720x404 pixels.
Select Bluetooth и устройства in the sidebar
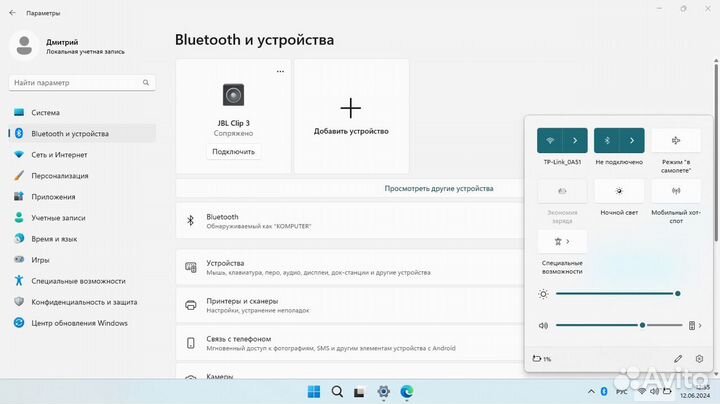point(82,134)
